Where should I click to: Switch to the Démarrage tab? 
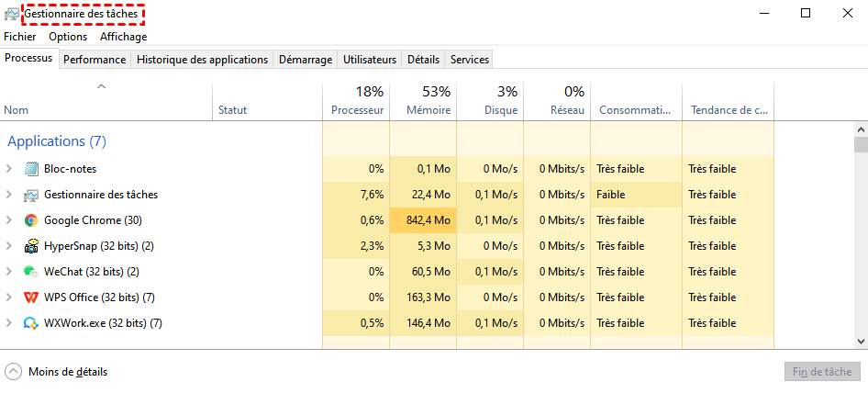(306, 60)
